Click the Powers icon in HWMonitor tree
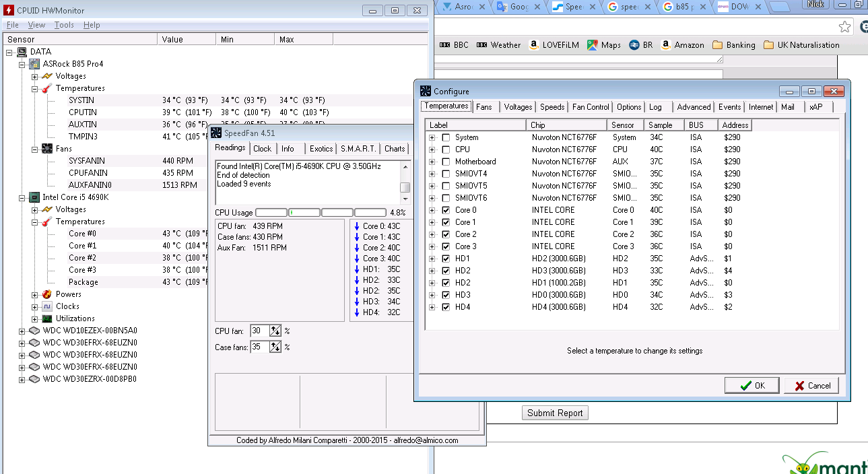The height and width of the screenshot is (474, 868). [47, 294]
